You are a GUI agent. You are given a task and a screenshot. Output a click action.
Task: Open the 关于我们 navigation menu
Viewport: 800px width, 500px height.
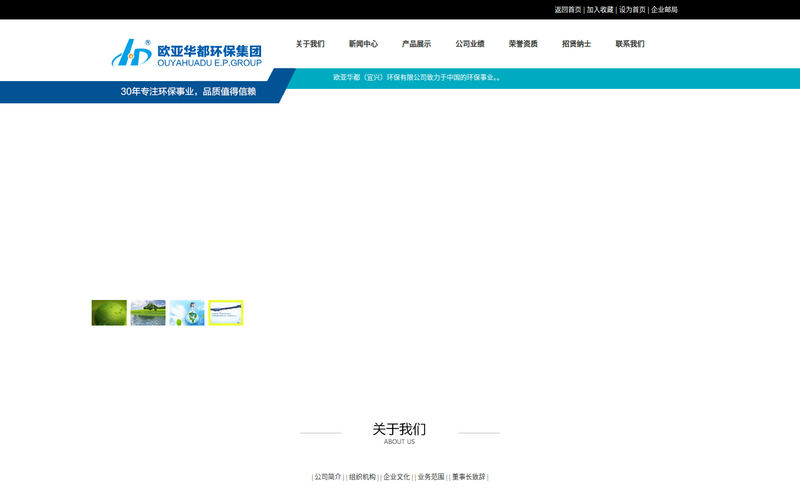pyautogui.click(x=310, y=44)
